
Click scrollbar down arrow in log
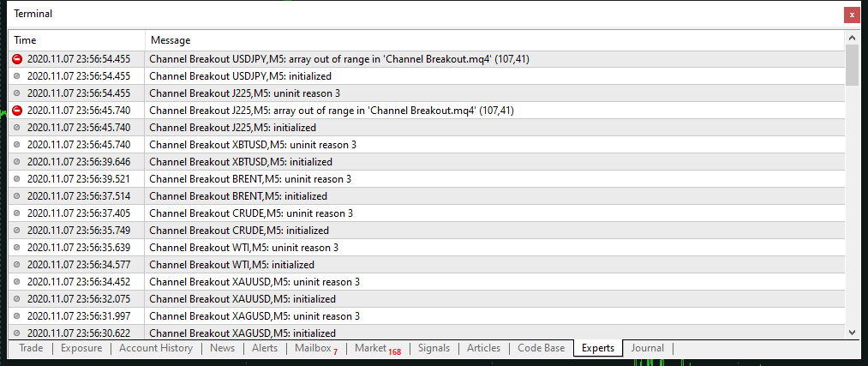point(852,333)
